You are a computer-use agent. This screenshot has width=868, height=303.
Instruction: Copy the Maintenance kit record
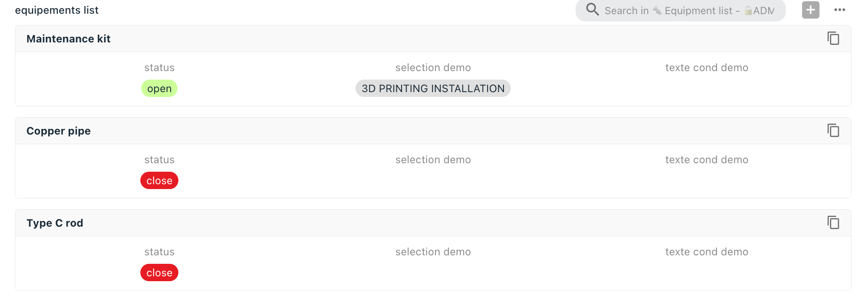833,38
